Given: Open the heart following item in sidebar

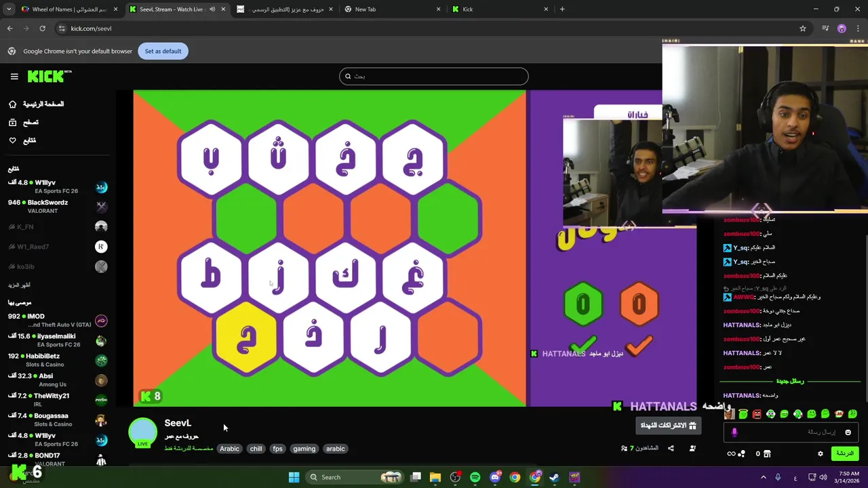Looking at the screenshot, I should coord(22,140).
